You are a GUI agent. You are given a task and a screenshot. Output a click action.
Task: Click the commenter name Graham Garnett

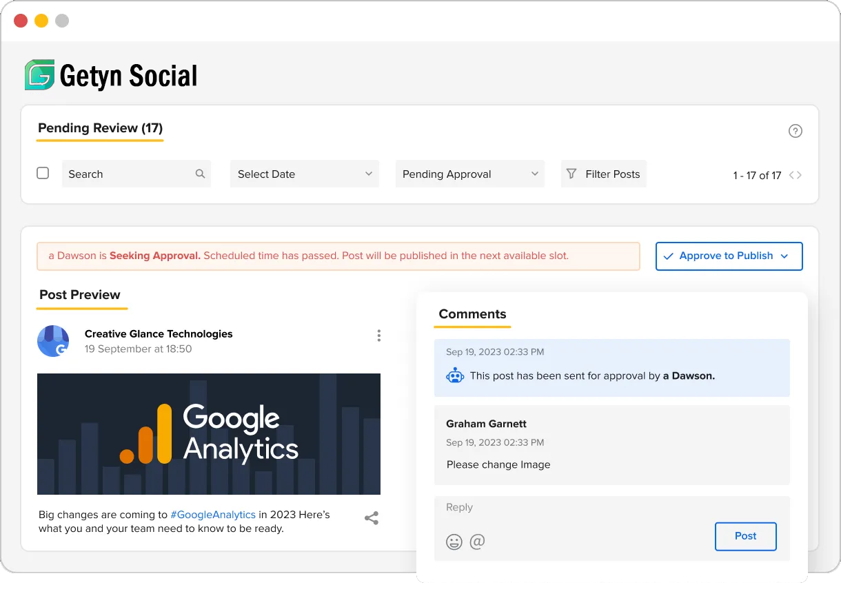click(x=486, y=424)
